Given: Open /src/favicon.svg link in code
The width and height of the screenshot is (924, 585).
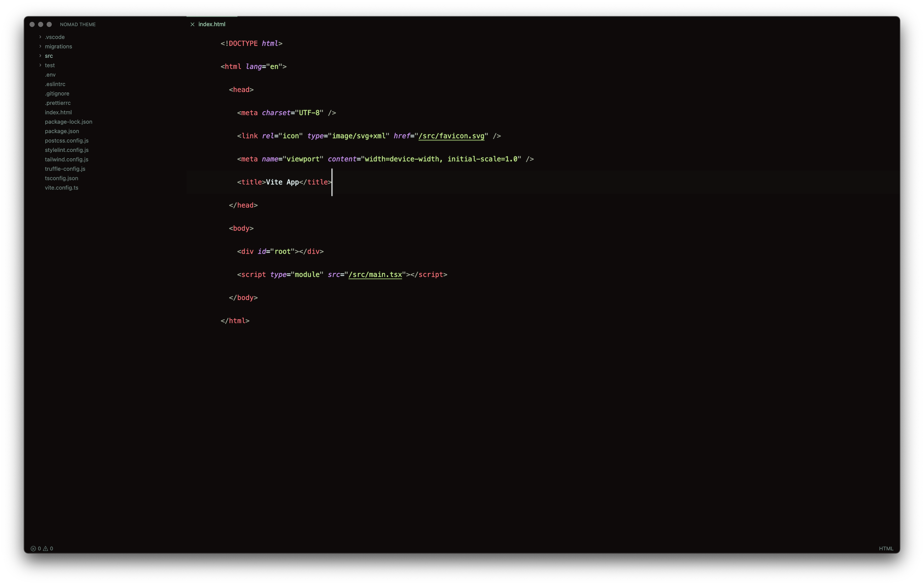Looking at the screenshot, I should pos(451,136).
